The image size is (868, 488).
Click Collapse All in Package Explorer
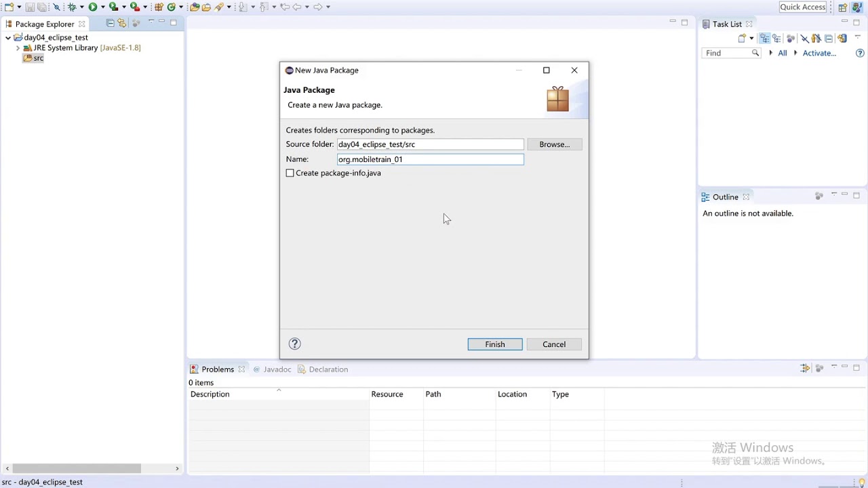click(x=111, y=23)
